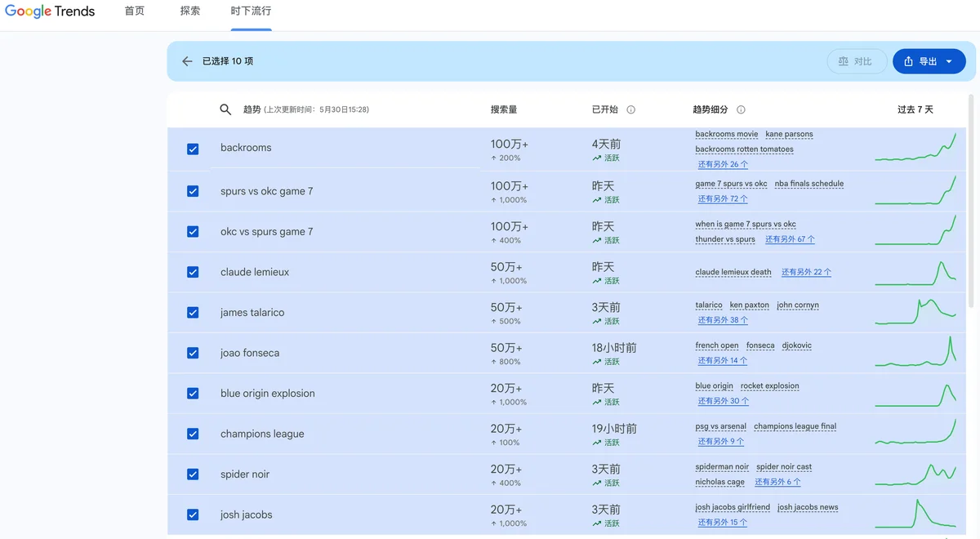Open the djokovic breakdown term
The width and height of the screenshot is (980, 539).
(x=797, y=345)
